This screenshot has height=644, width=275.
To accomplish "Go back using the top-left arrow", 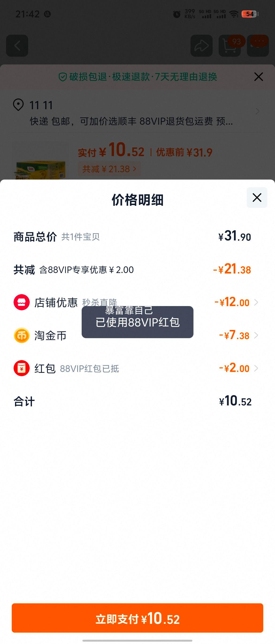I will tap(17, 45).
